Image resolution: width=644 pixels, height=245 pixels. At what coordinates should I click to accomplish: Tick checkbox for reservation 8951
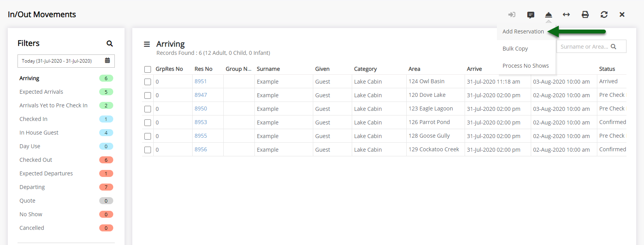(x=147, y=82)
